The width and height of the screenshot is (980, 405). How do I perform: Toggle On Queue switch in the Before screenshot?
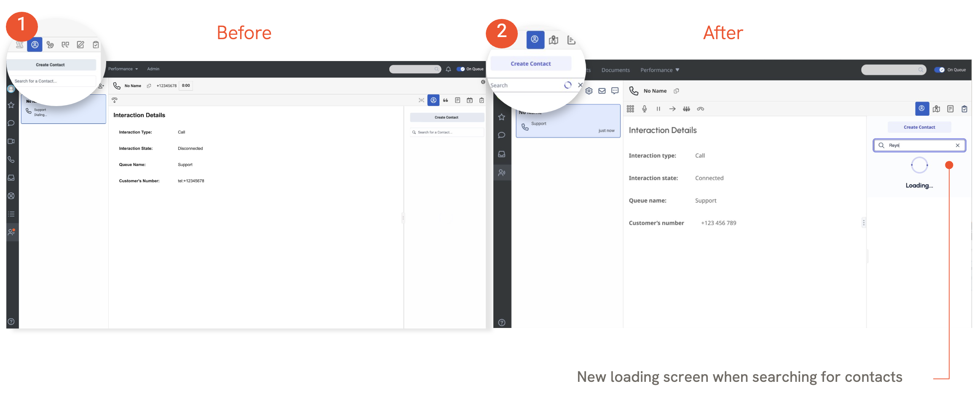tap(461, 69)
